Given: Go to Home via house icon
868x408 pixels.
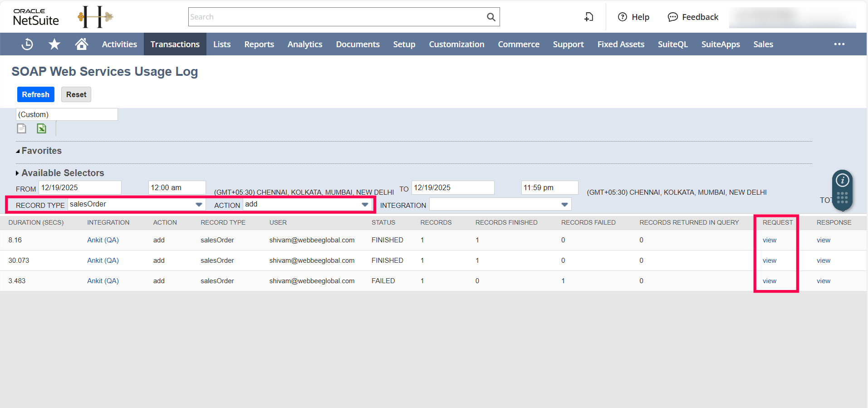Looking at the screenshot, I should (82, 44).
